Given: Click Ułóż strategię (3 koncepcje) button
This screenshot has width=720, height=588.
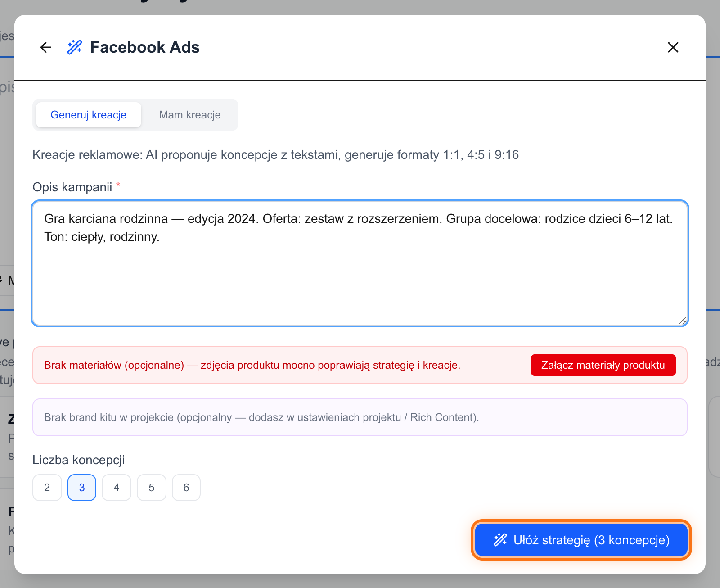Looking at the screenshot, I should [581, 540].
